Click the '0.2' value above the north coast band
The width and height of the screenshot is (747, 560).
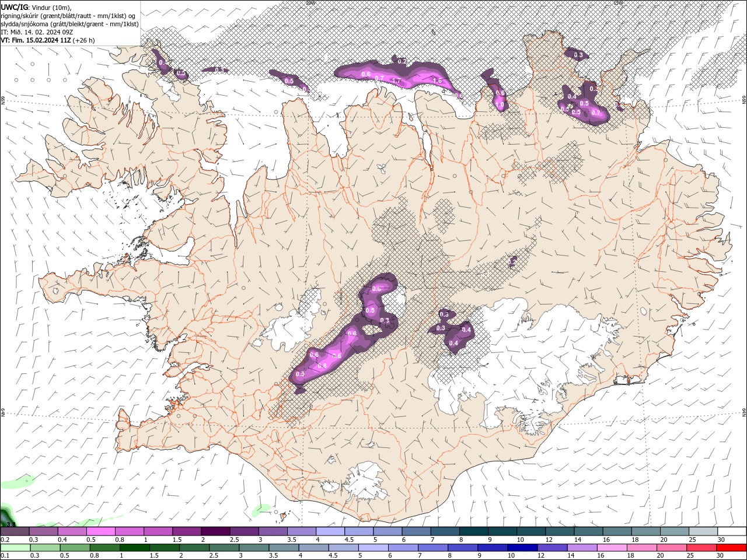[402, 61]
